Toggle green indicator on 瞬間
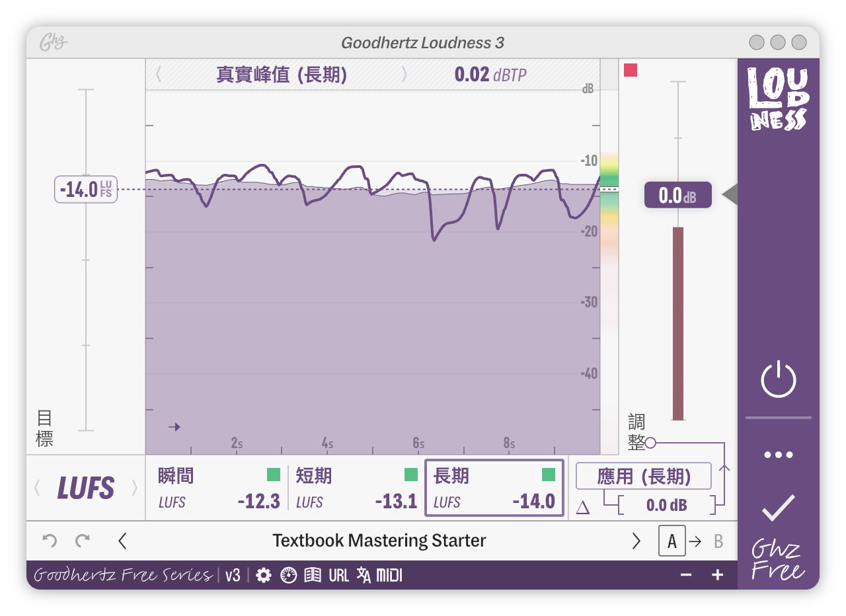Image resolution: width=846 pixels, height=616 pixels. (x=274, y=475)
